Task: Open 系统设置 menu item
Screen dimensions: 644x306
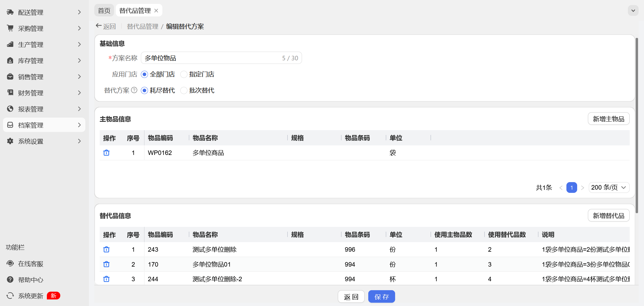Action: click(44, 141)
